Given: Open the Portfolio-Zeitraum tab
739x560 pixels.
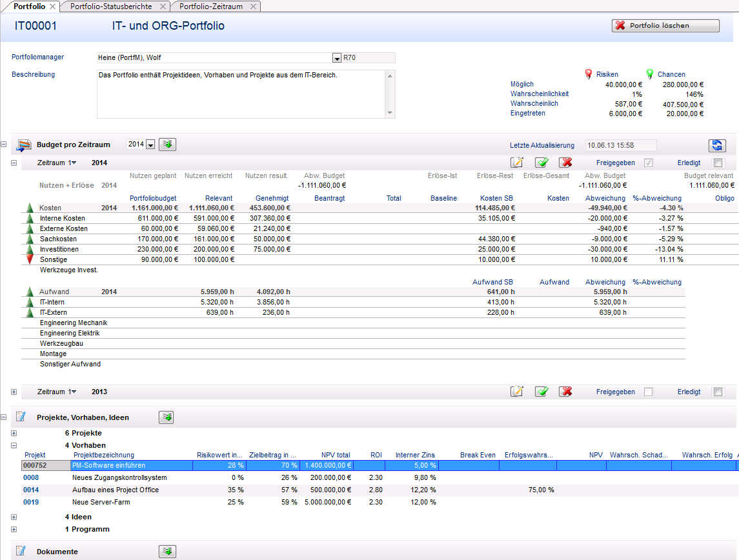Looking at the screenshot, I should [210, 6].
